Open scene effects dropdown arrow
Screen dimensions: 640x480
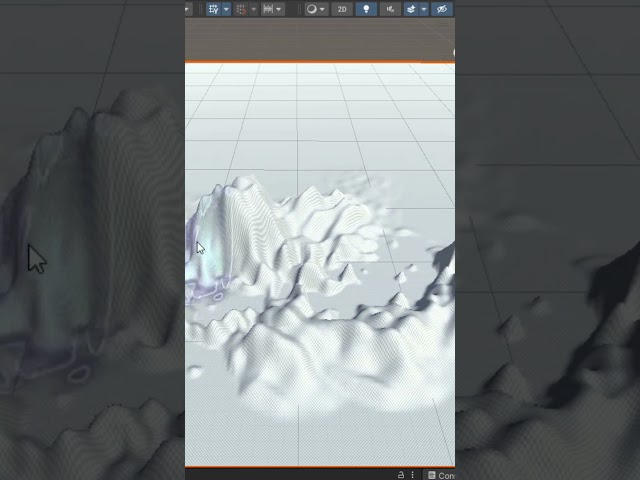(x=424, y=9)
